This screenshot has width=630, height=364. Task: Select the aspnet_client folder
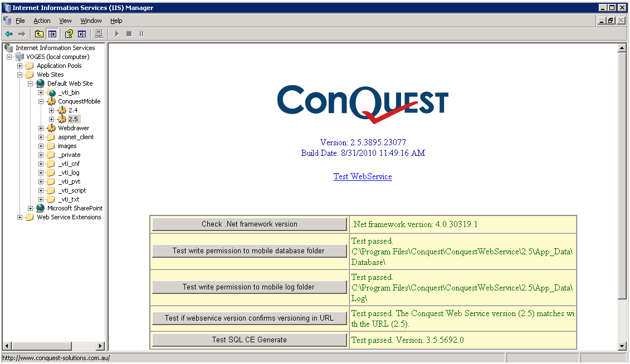76,137
